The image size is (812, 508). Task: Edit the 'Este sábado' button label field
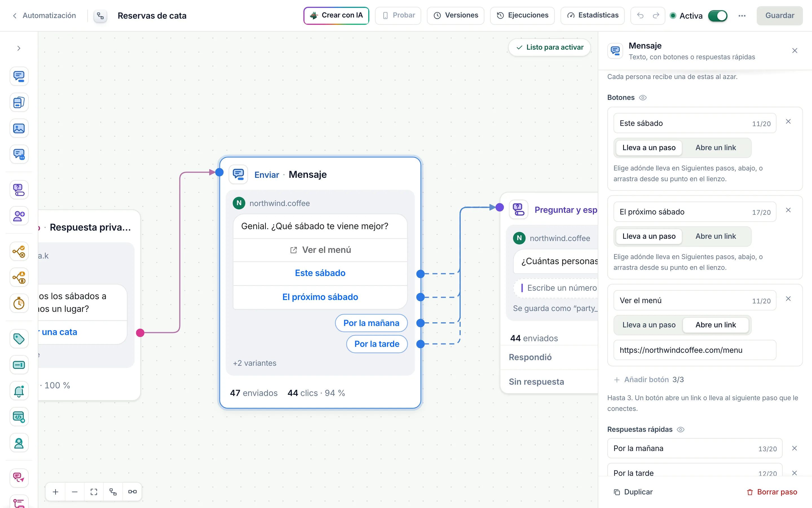(694, 123)
